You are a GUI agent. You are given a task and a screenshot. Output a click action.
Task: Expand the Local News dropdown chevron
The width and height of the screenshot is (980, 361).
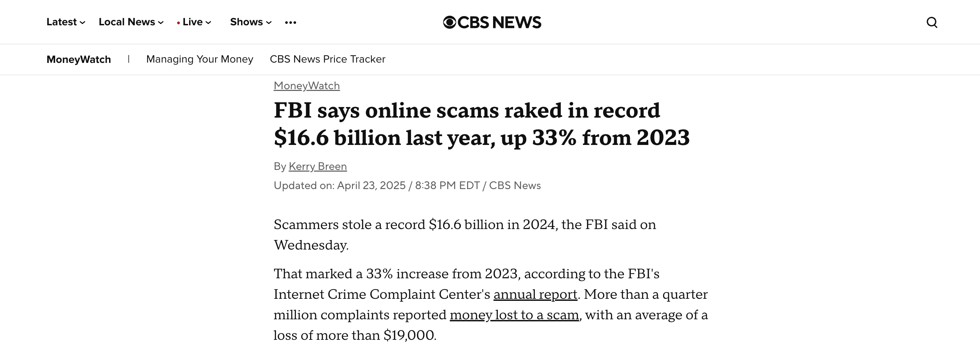161,23
